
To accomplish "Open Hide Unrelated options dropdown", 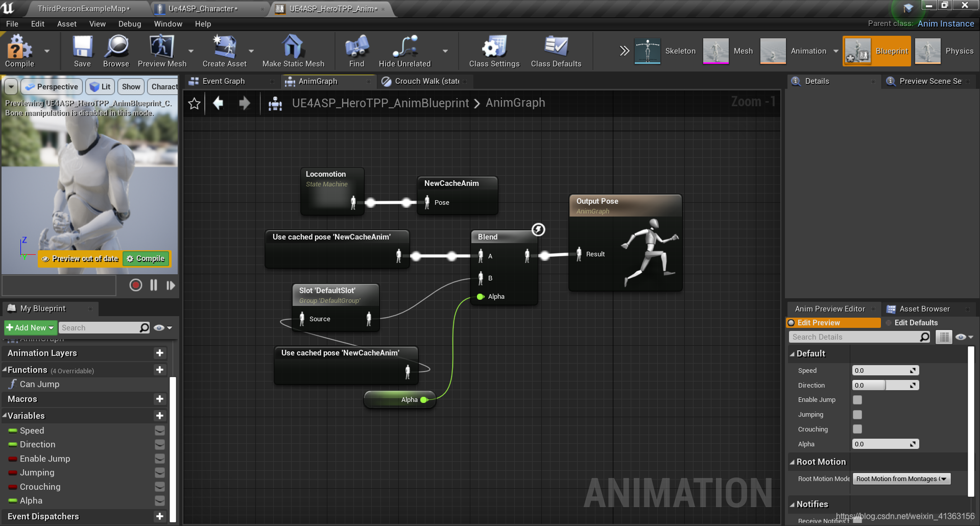I will click(445, 51).
